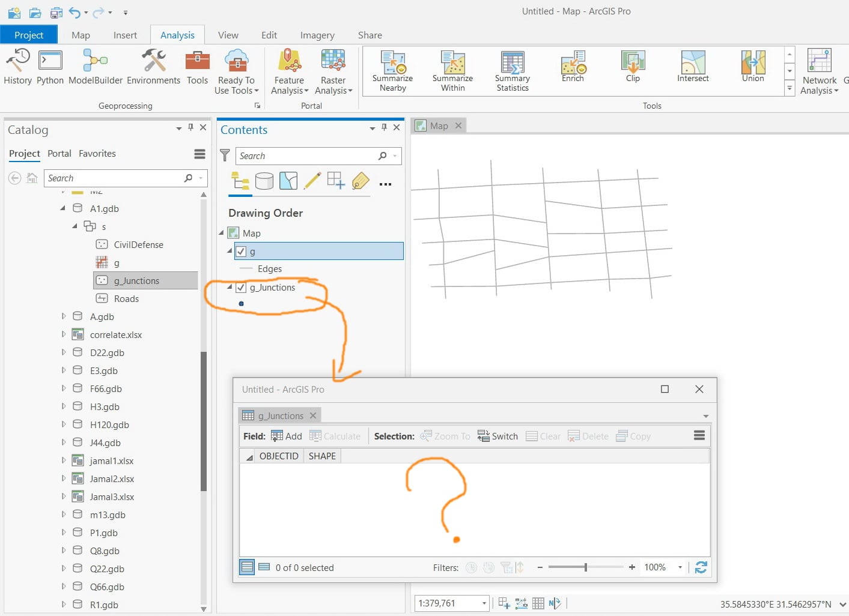Open the Union tool
Image resolution: width=849 pixels, height=616 pixels.
coord(753,67)
